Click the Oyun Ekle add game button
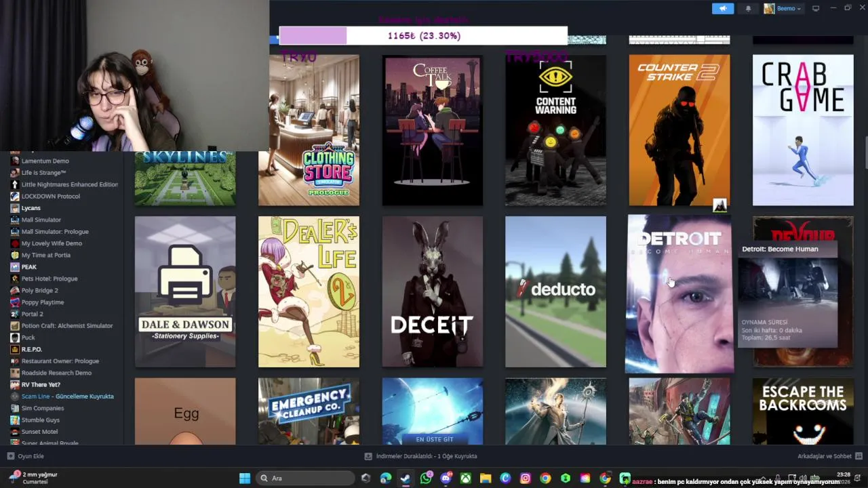 pyautogui.click(x=25, y=456)
